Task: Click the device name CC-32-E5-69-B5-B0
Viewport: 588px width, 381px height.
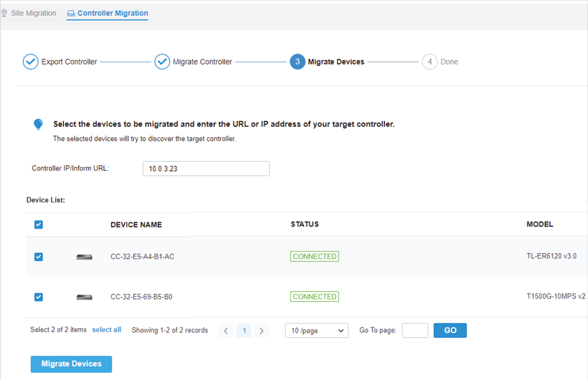Action: (141, 297)
